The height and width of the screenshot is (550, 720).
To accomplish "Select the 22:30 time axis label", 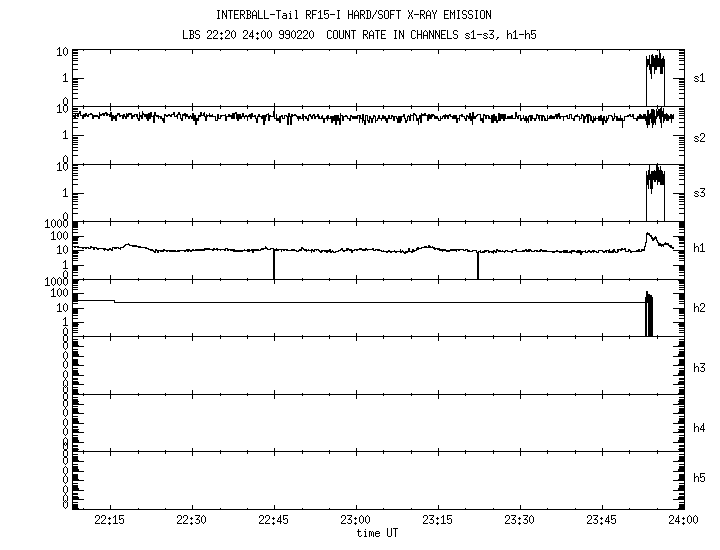I will 191,520.
